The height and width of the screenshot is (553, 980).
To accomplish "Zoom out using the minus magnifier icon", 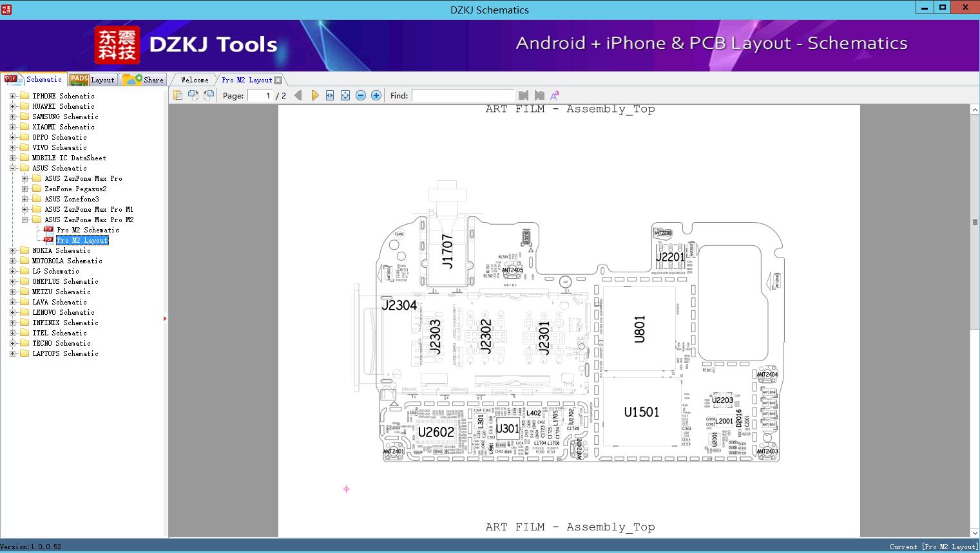I will (x=361, y=95).
